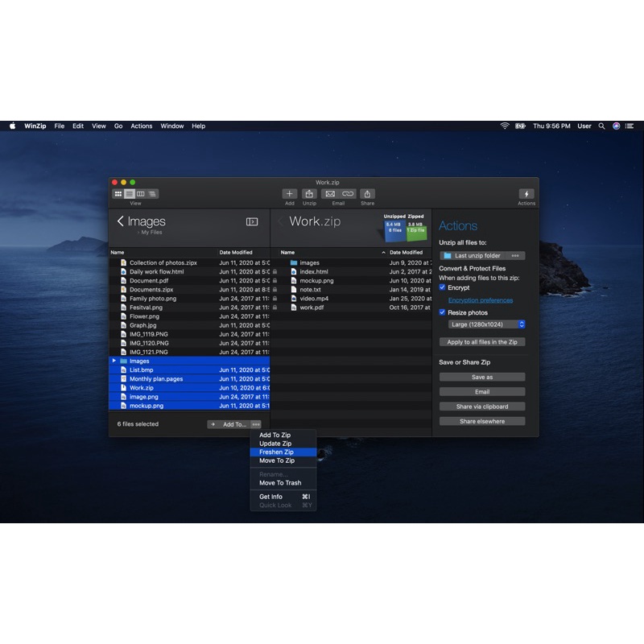Click the Save as button
Image resolution: width=644 pixels, height=644 pixels.
tap(481, 377)
